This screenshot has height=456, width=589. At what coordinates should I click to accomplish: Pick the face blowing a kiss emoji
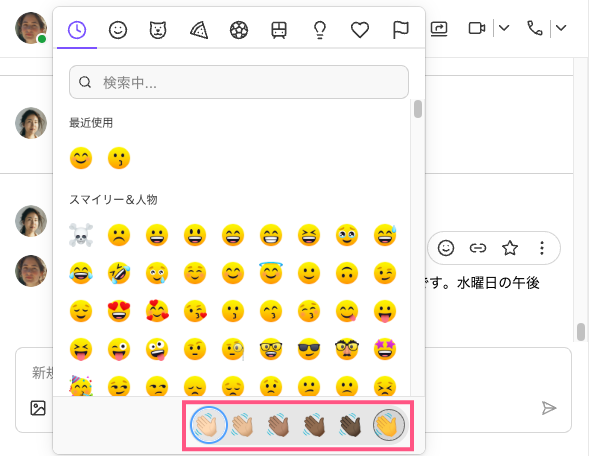195,311
